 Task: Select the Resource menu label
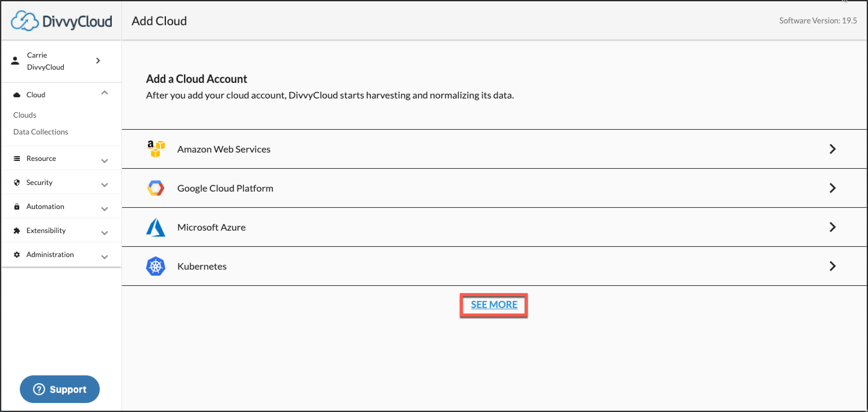[x=41, y=159]
